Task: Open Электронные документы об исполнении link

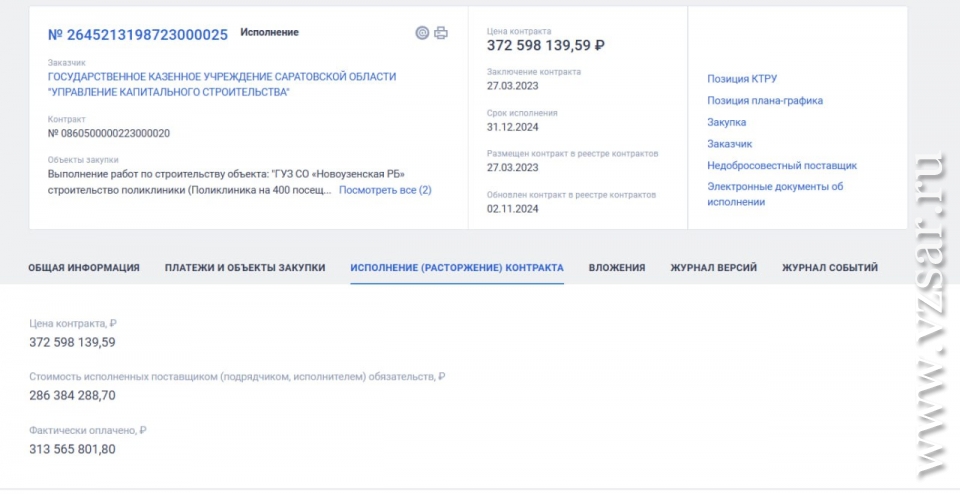Action: (x=775, y=194)
